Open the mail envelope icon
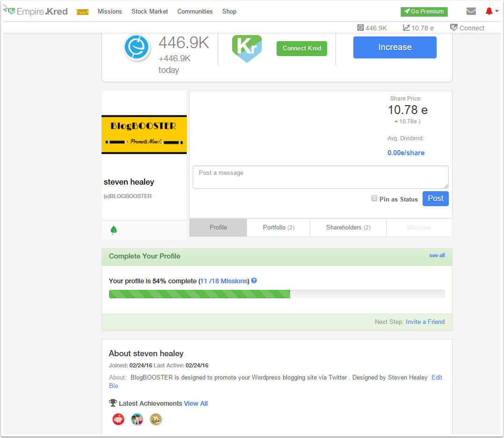The height and width of the screenshot is (438, 504). 471,11
